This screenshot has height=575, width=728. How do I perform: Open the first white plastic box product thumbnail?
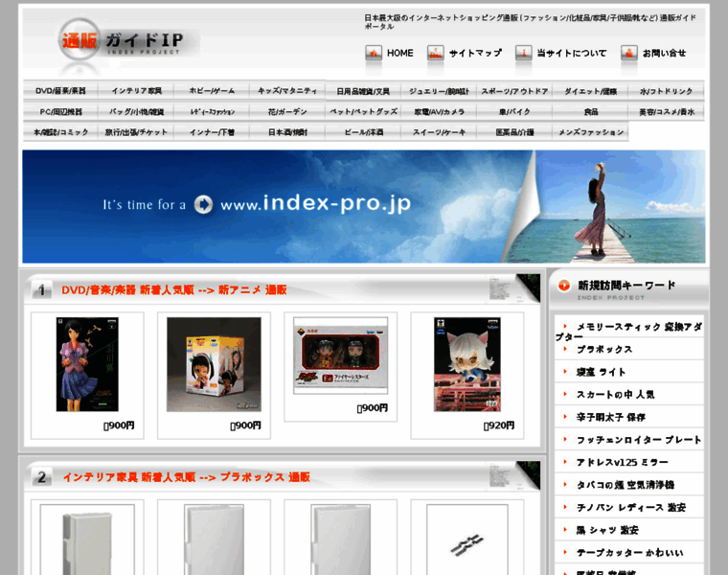87,540
